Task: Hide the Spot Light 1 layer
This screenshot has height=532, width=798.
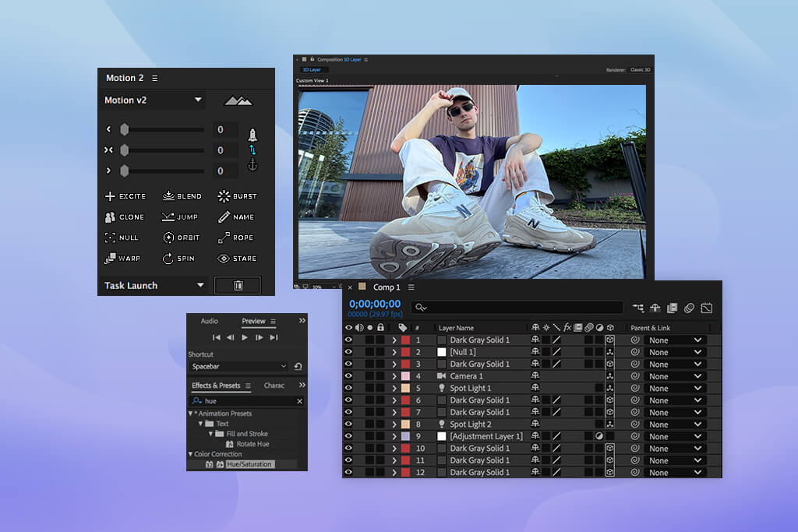Action: tap(348, 388)
